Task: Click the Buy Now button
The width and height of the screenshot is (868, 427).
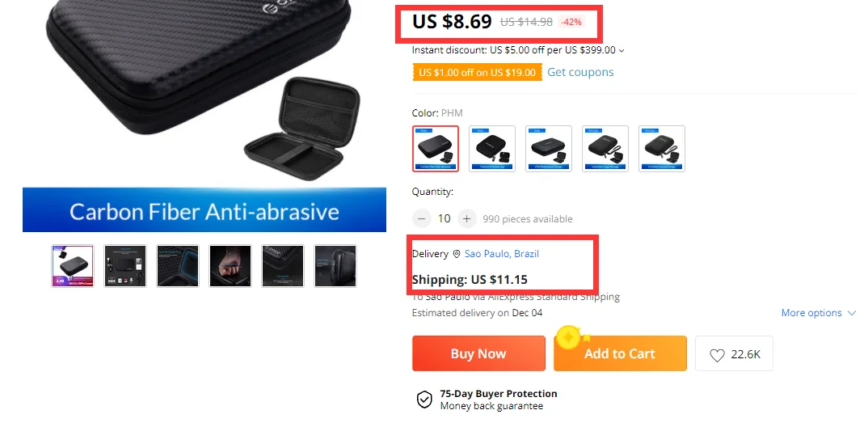Action: [478, 353]
